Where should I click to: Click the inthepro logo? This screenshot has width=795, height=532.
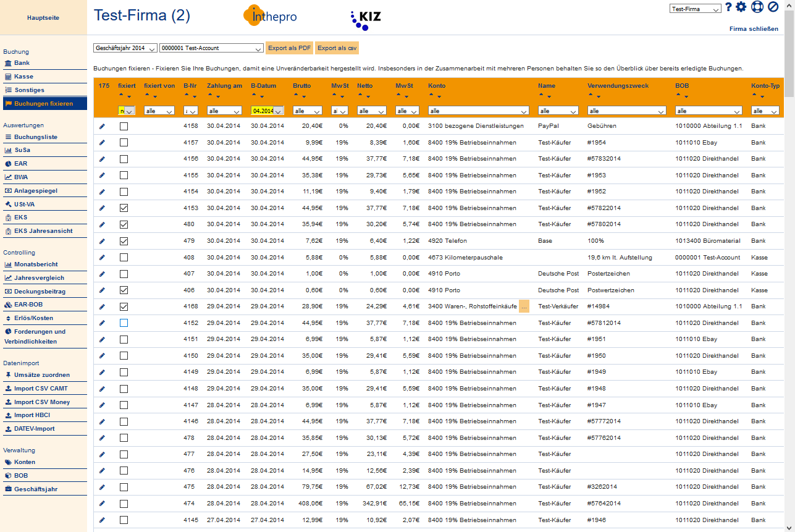270,17
